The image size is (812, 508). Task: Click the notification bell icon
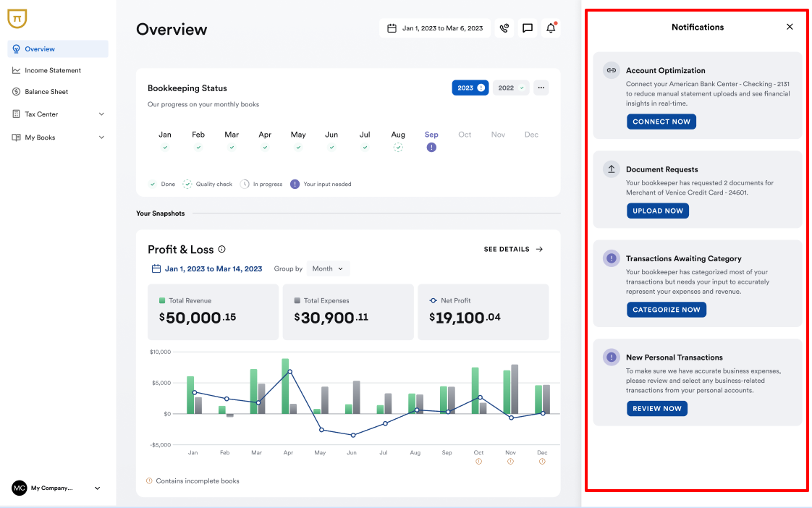551,28
